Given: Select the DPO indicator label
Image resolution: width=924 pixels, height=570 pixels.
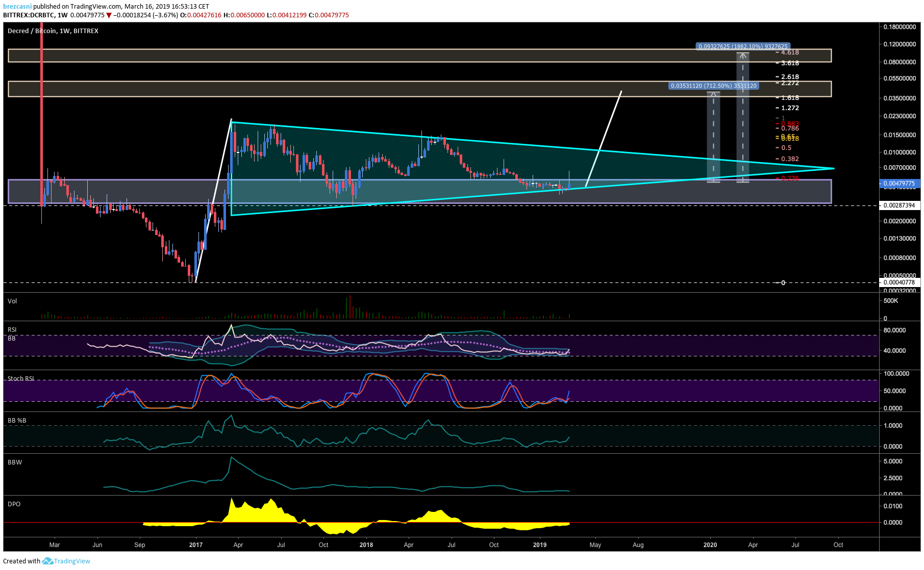Looking at the screenshot, I should 14,504.
